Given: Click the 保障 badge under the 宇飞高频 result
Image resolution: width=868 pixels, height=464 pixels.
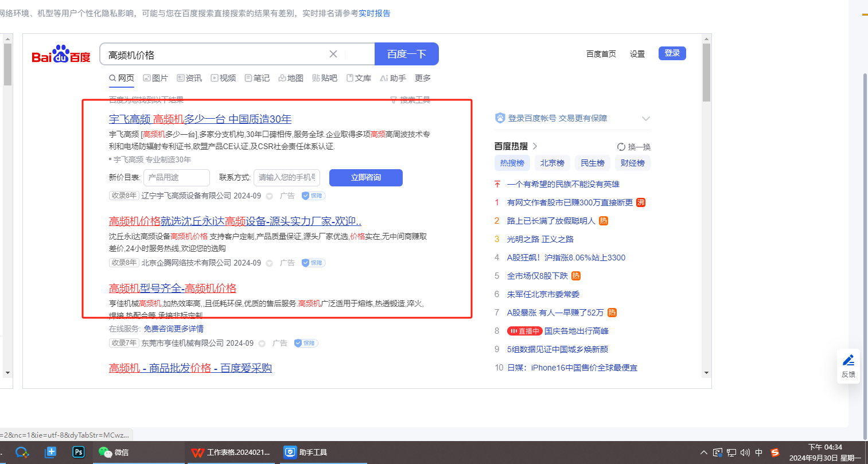Looking at the screenshot, I should pyautogui.click(x=314, y=196).
